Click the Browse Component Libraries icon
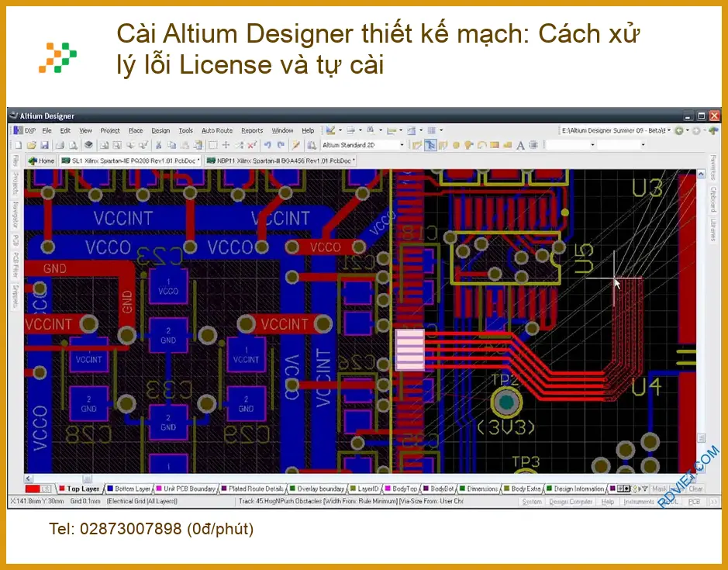 312,145
